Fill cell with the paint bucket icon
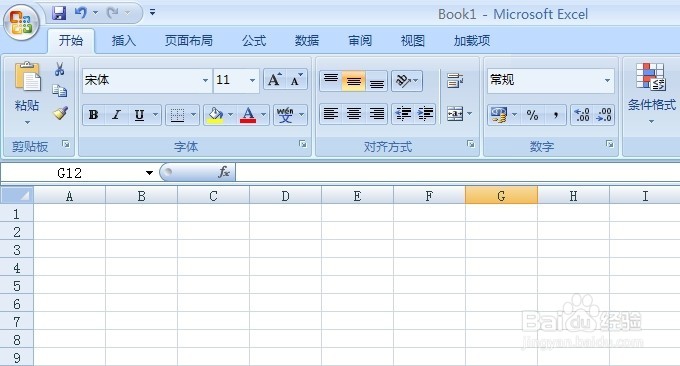This screenshot has width=680, height=366. [x=215, y=115]
